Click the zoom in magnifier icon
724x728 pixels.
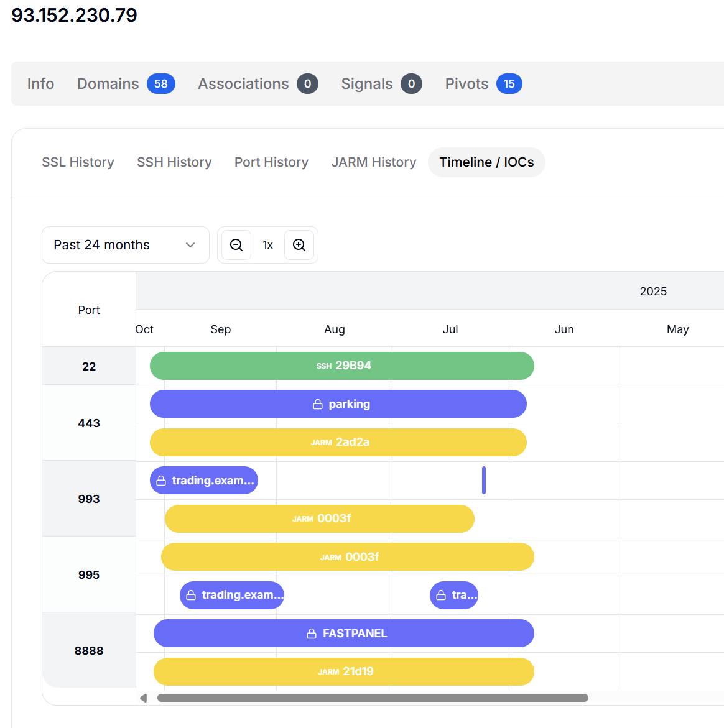click(299, 245)
